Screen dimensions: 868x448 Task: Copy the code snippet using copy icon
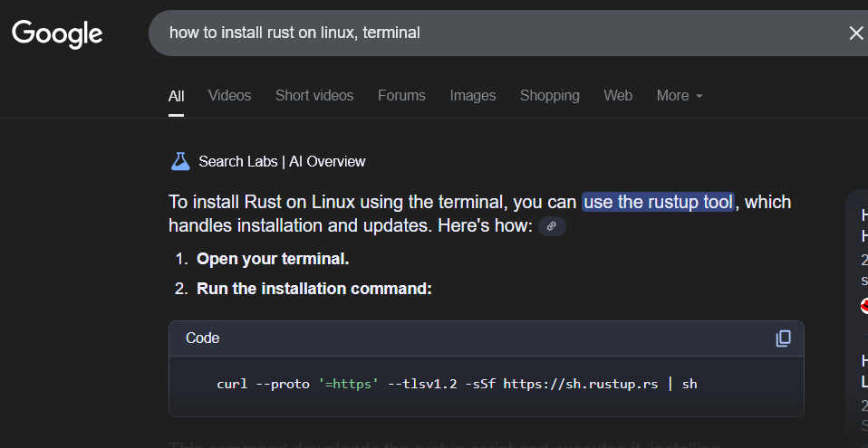[783, 338]
